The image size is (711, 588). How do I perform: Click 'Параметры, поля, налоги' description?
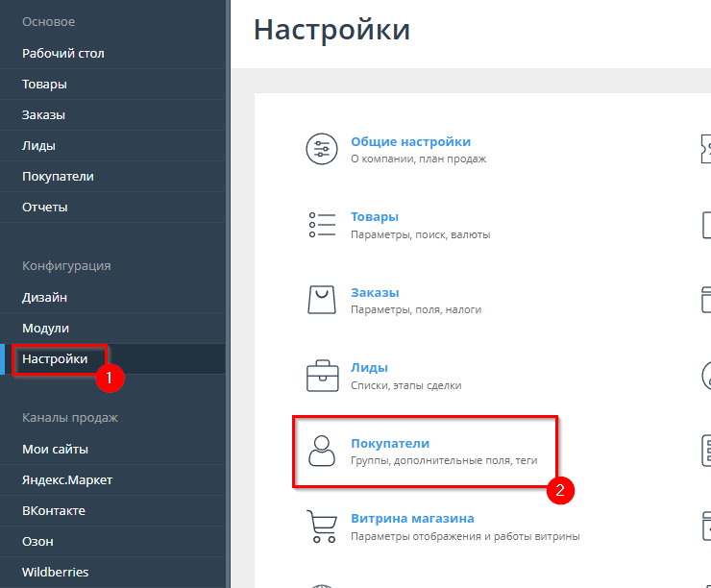(x=416, y=310)
